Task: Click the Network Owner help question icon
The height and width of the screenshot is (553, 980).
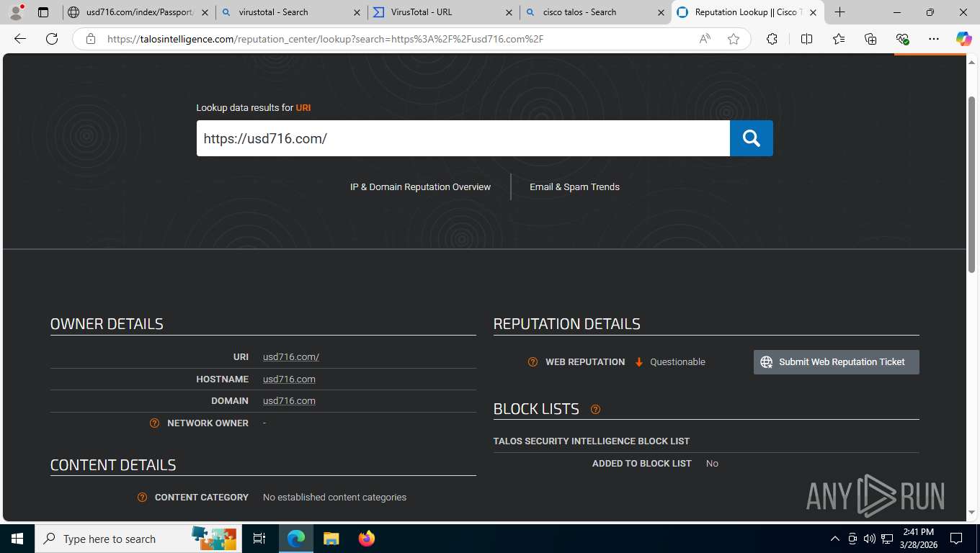Action: click(x=154, y=423)
